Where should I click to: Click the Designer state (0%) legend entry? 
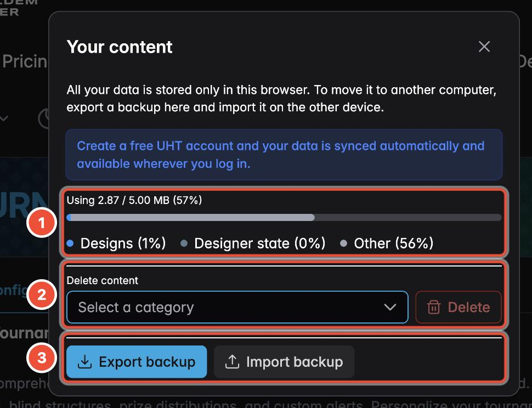(x=253, y=243)
